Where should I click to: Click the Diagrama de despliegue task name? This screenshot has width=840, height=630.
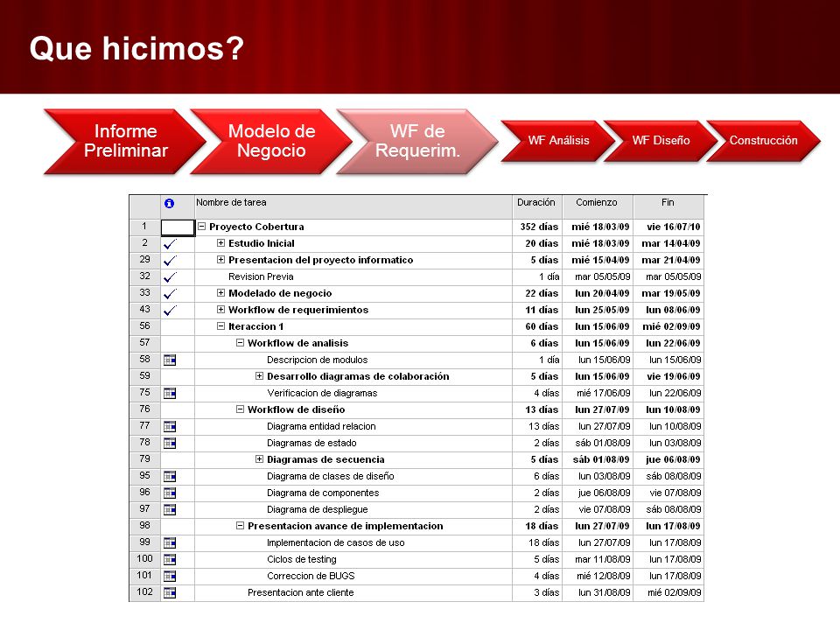tap(317, 509)
